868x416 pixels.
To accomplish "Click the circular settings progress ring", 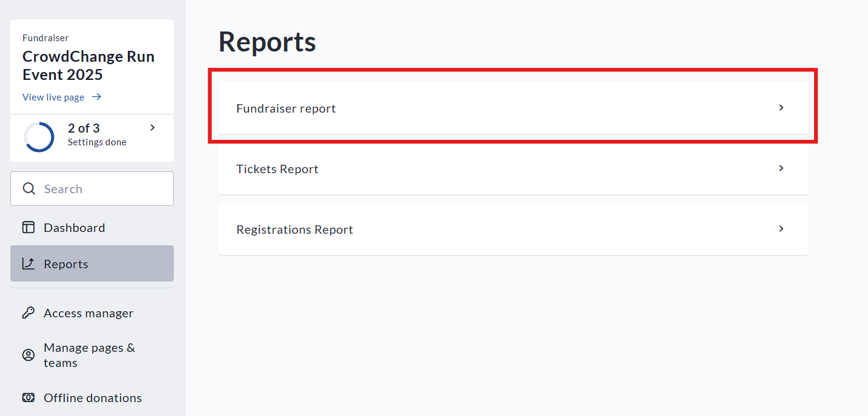I will (x=39, y=137).
